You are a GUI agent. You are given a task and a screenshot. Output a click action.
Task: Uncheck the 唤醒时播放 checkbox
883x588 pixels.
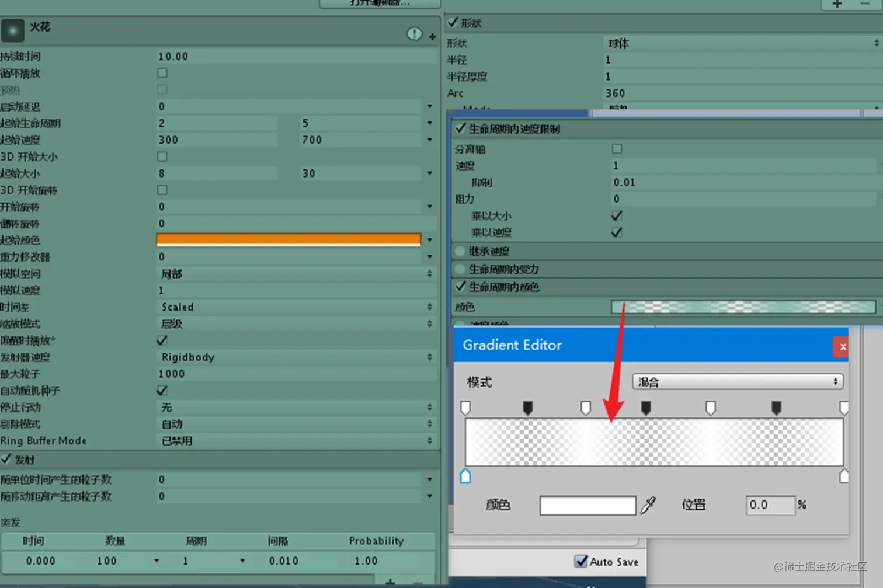tap(162, 340)
